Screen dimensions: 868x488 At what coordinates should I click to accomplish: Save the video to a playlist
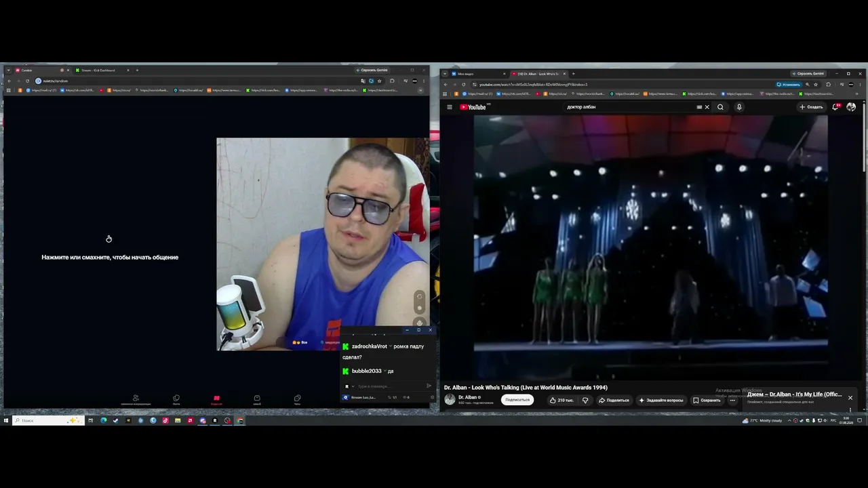tap(707, 400)
